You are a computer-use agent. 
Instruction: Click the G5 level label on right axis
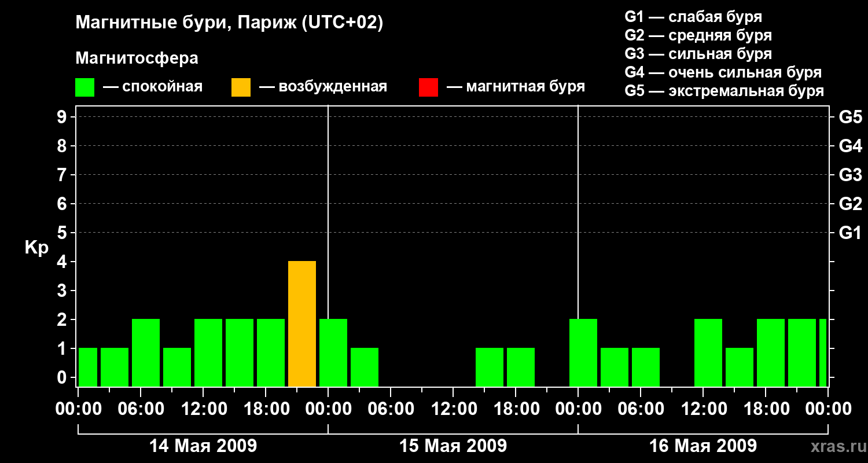850,117
